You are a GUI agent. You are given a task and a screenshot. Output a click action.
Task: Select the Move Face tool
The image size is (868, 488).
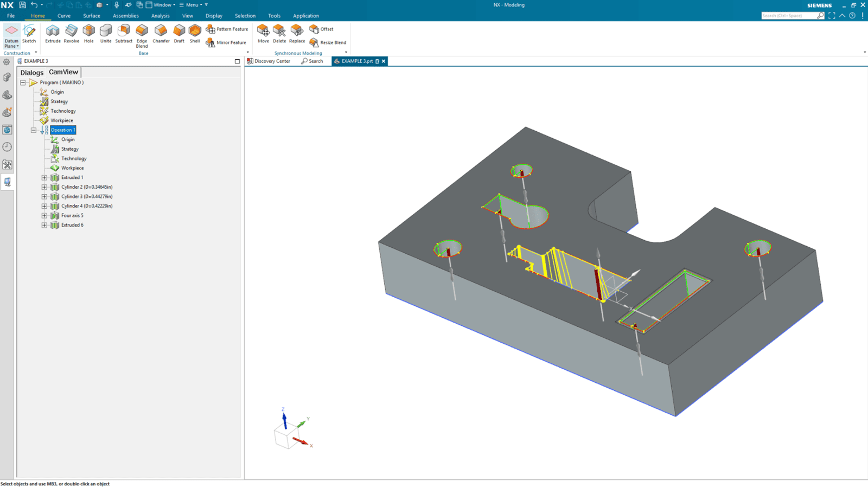(x=263, y=34)
